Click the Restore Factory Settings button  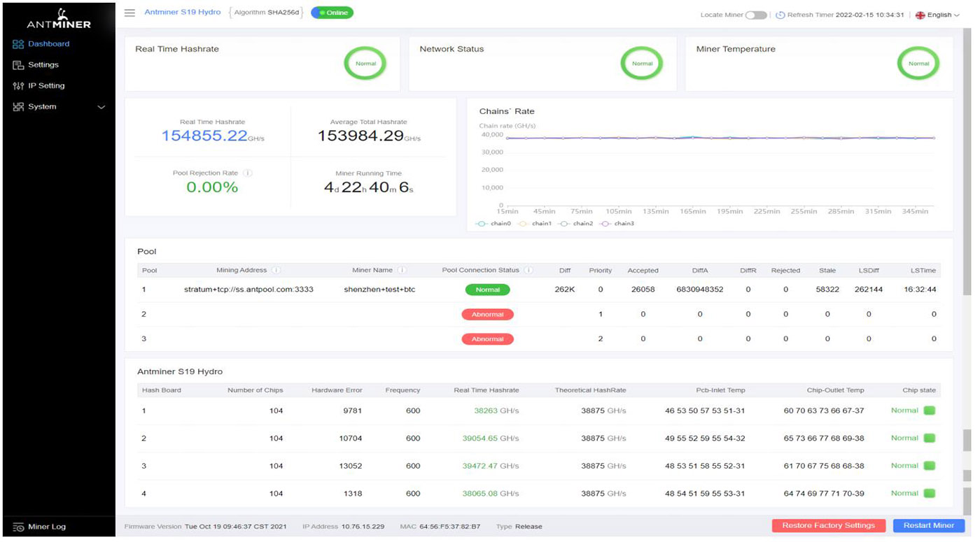click(x=828, y=525)
